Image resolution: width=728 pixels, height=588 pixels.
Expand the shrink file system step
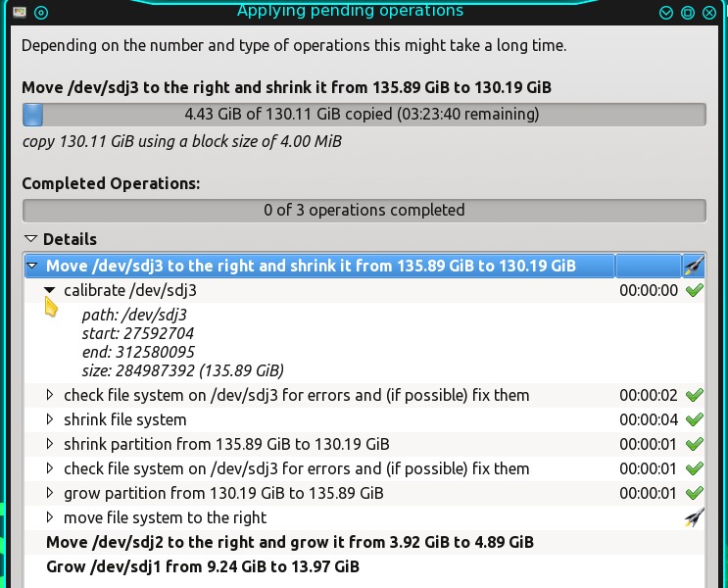click(x=50, y=419)
